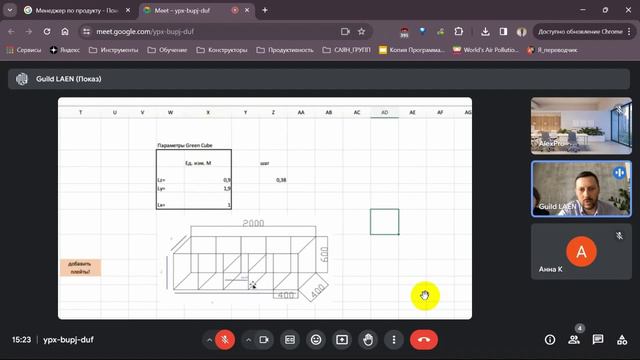
Task: Send an emoji reaction
Action: point(316,340)
